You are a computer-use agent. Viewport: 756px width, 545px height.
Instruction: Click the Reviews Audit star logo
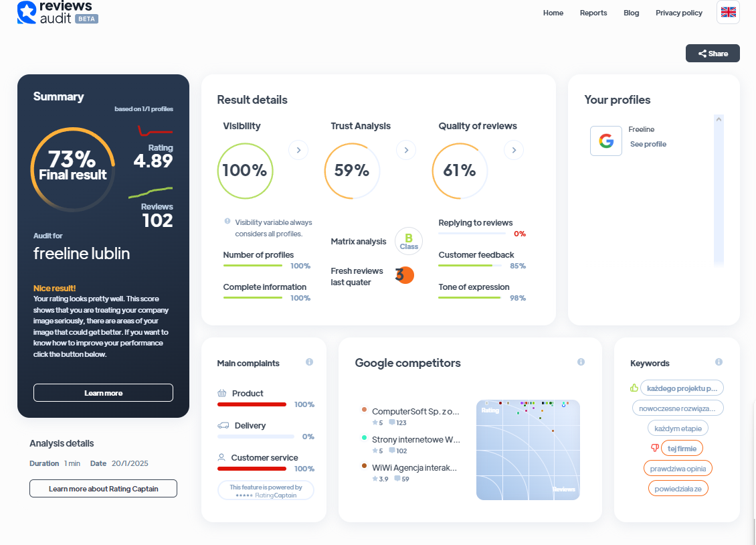(x=27, y=12)
